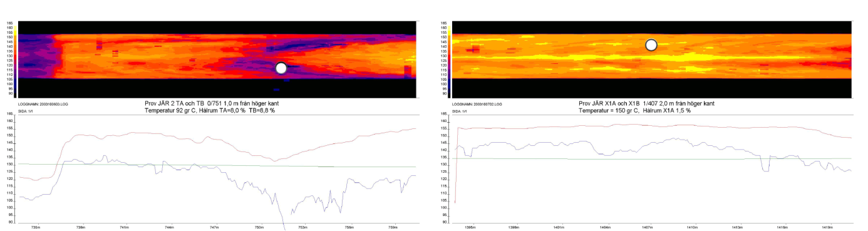Click the white circle marker on the JÄR X1A thermal map
The image size is (868, 231).
coord(651,45)
